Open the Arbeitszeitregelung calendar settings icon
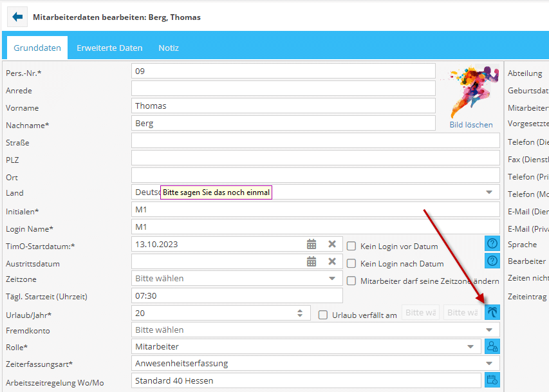 [492, 380]
